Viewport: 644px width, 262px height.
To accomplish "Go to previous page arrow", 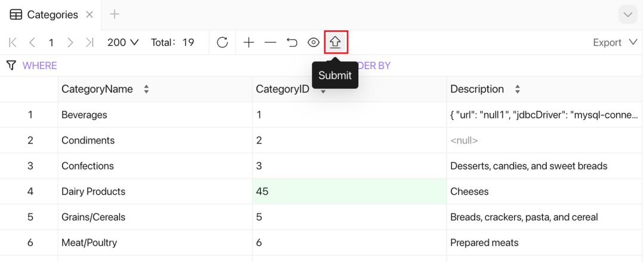I will (32, 43).
